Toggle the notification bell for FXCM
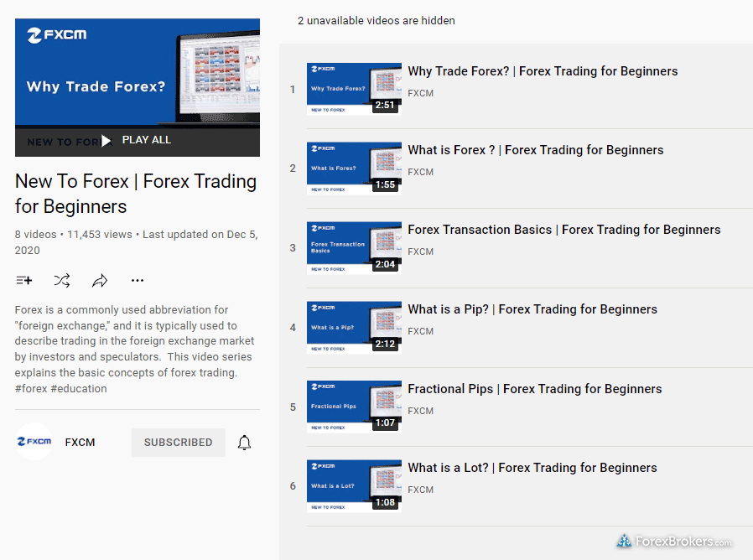 244,443
